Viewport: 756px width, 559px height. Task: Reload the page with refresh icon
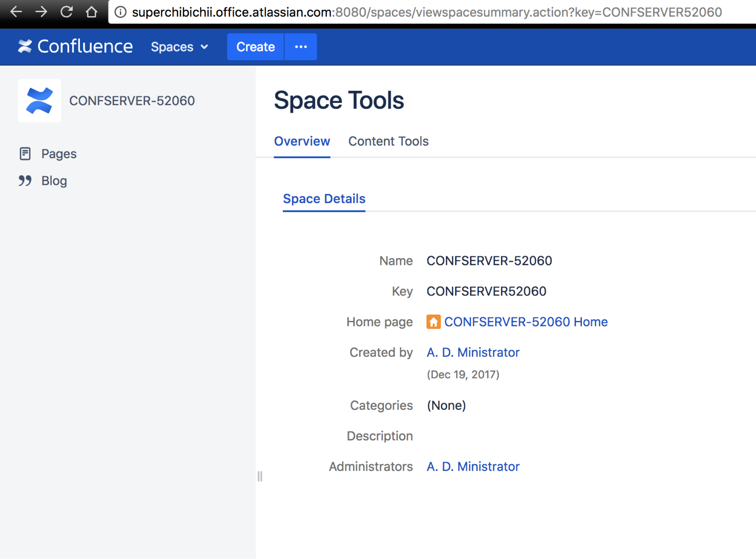[66, 12]
